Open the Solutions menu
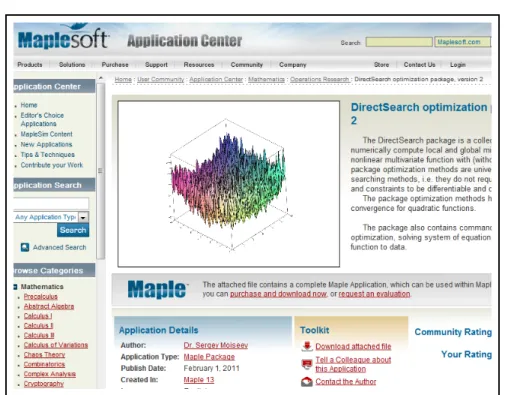 point(72,65)
